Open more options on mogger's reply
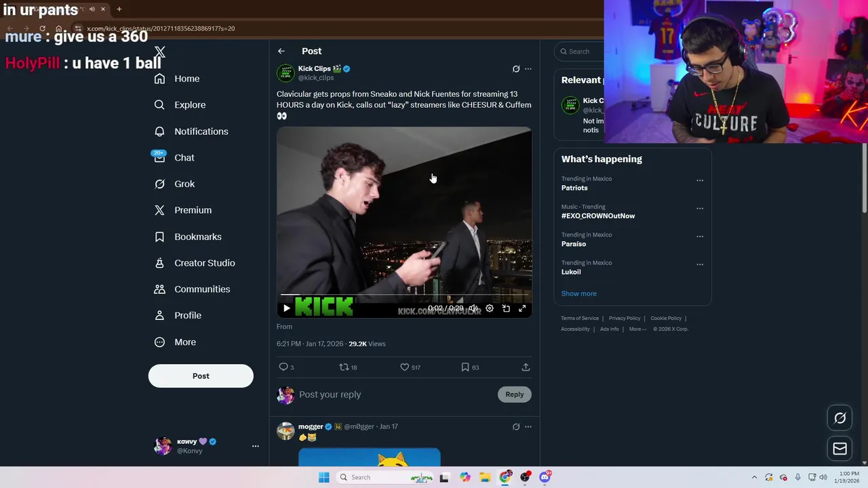This screenshot has height=488, width=868. click(x=528, y=427)
